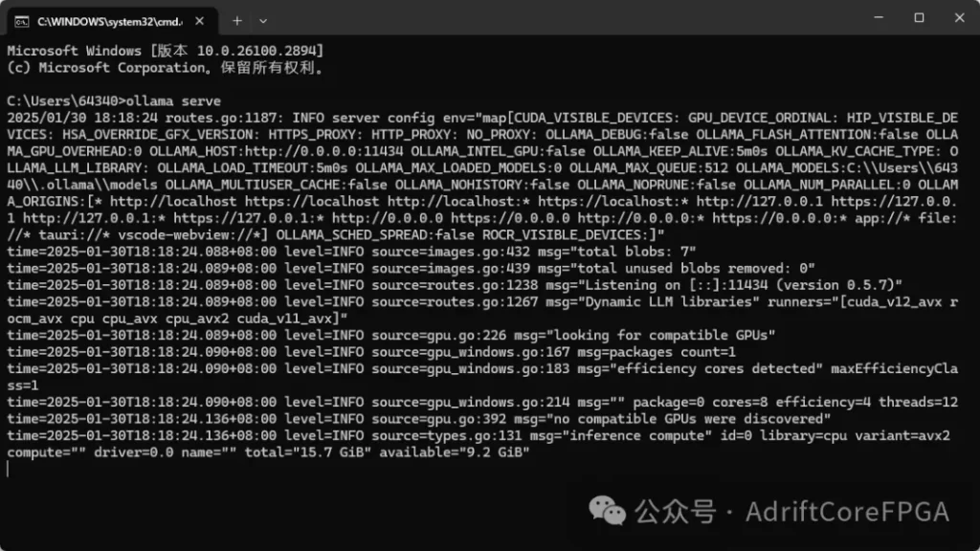
Task: Click the available="9.2 GiB" value
Action: [x=455, y=452]
